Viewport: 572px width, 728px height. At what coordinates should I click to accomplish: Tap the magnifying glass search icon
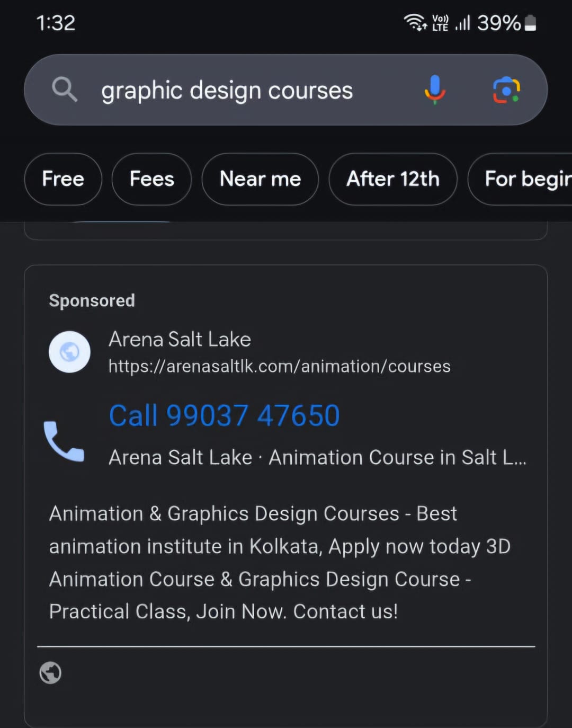pyautogui.click(x=65, y=90)
